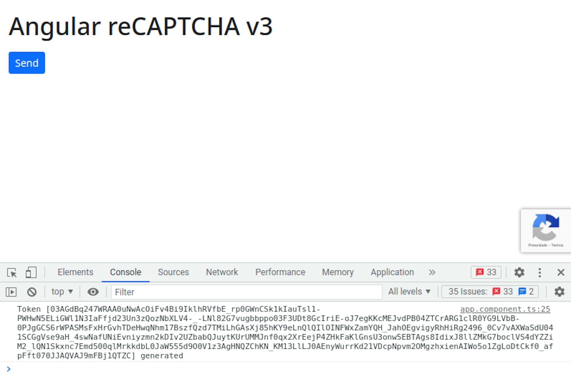Open the All levels dropdown
Viewport: 571px width, 392px height.
(x=409, y=291)
